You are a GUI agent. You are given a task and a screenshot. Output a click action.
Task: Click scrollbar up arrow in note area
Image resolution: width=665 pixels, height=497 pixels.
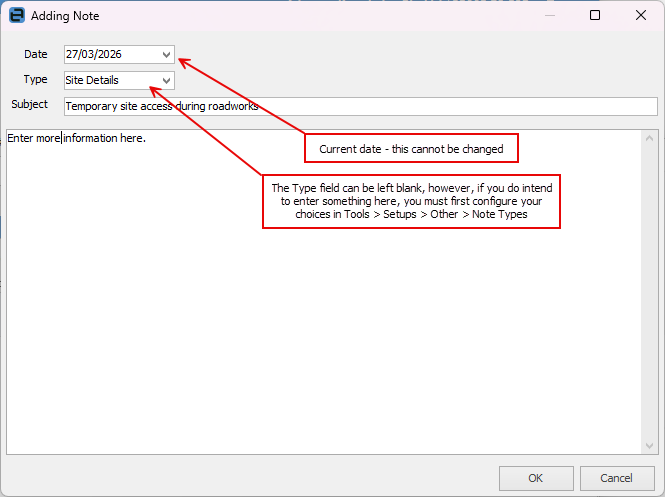[649, 138]
